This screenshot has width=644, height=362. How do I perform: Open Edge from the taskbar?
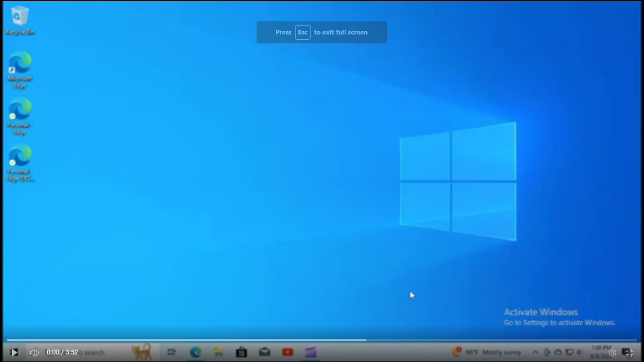(195, 352)
